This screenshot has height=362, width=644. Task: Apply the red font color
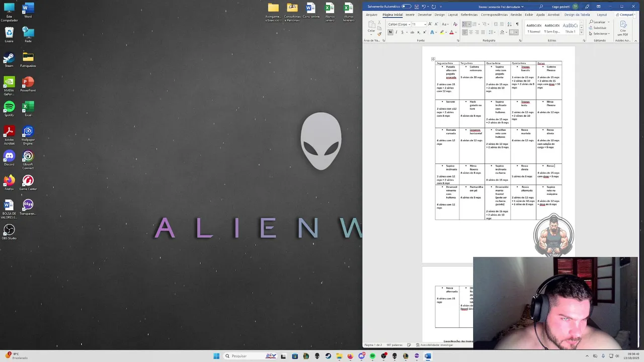point(451,32)
